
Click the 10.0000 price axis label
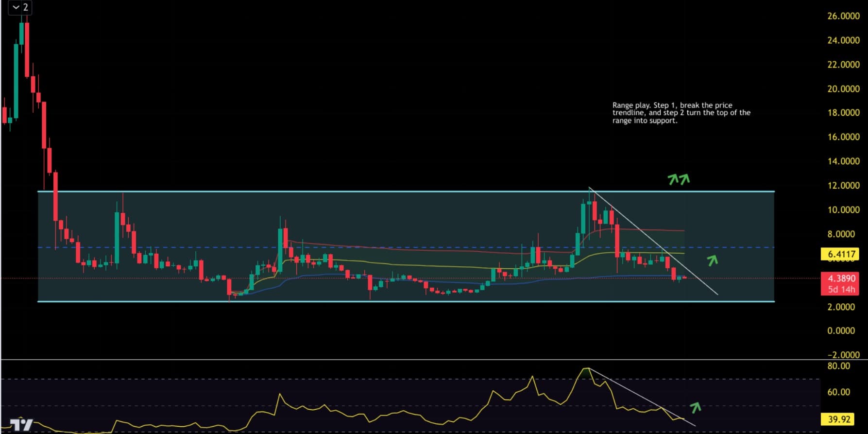[843, 210]
